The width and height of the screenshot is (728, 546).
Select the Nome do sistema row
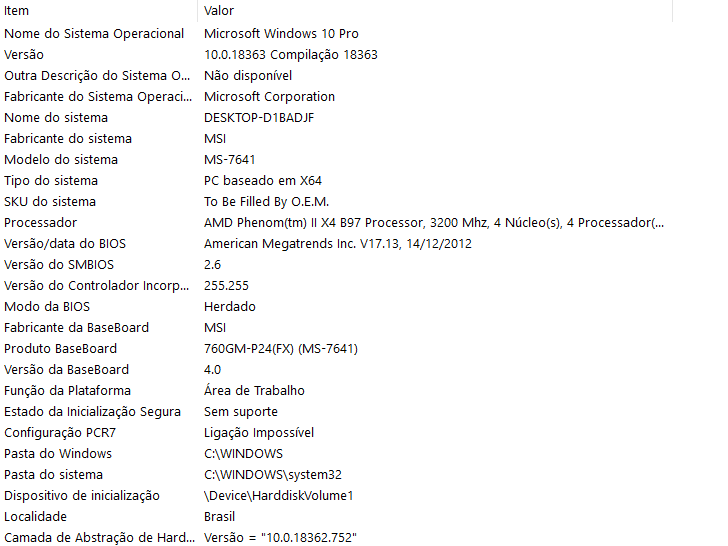click(336, 117)
